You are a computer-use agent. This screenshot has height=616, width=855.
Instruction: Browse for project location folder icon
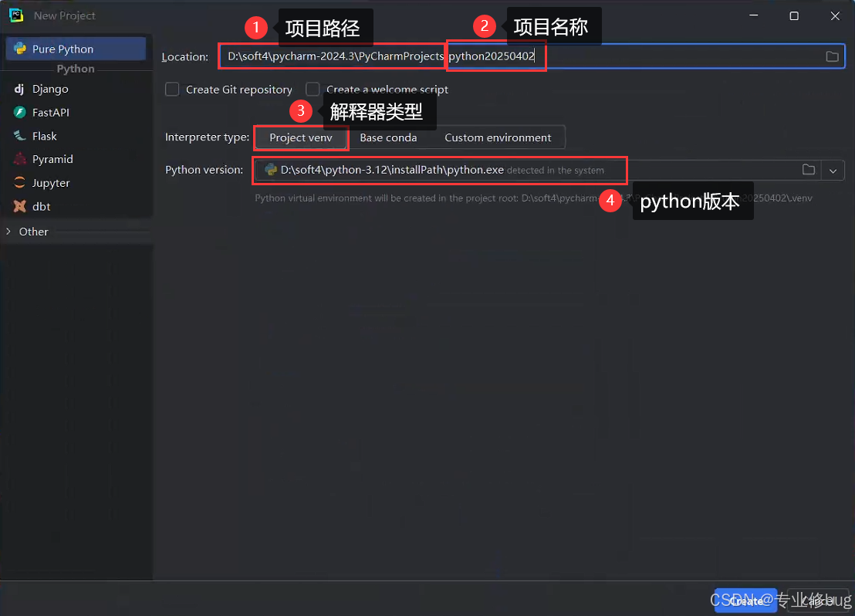(x=832, y=56)
